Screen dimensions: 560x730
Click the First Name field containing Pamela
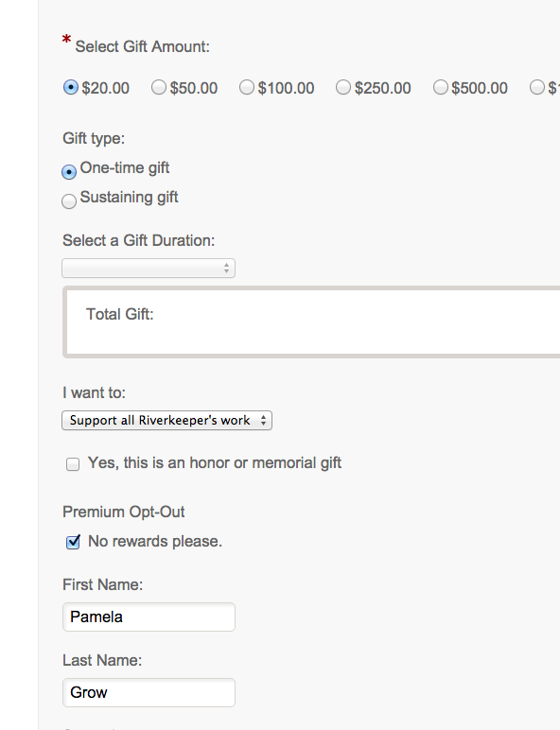point(149,617)
